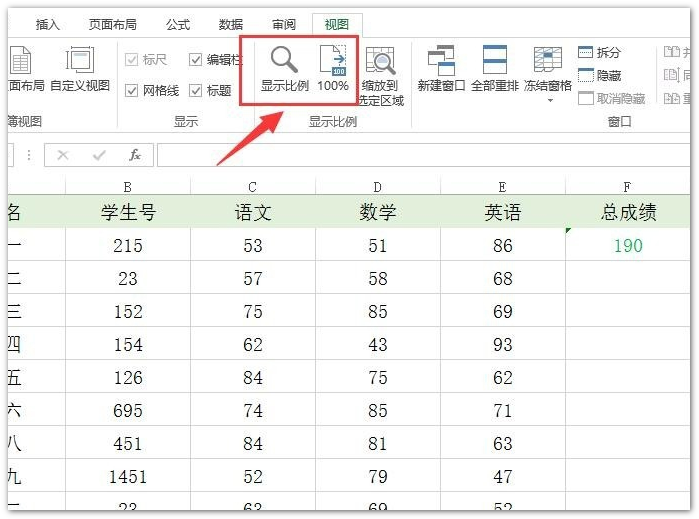Screen dimensions: 699x519
Task: Click the 隐藏 hide window icon
Action: [585, 75]
